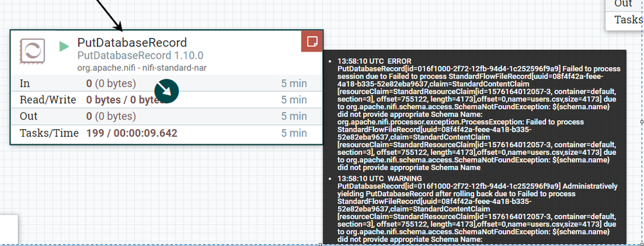Click the white component box at bottom left

(x=8, y=229)
